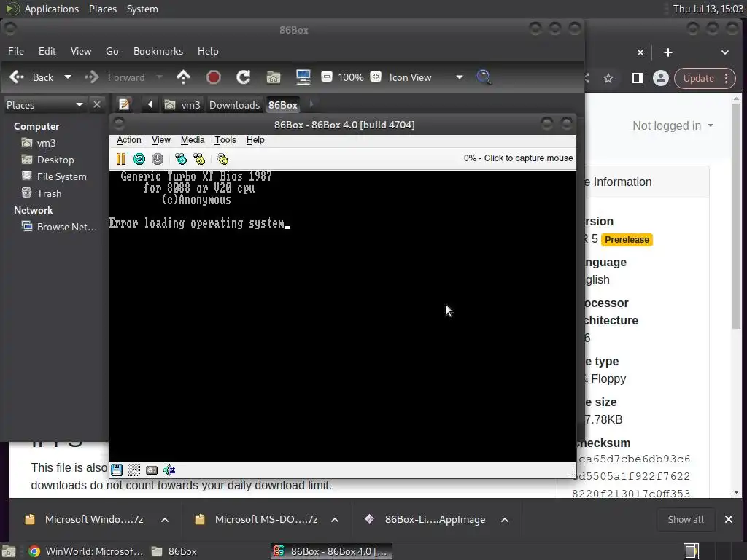Click the hard reset icon in 86Box

click(x=139, y=158)
